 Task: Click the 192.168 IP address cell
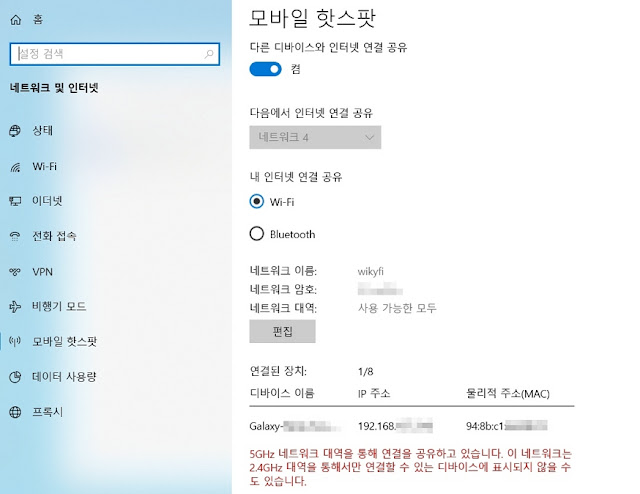click(395, 426)
